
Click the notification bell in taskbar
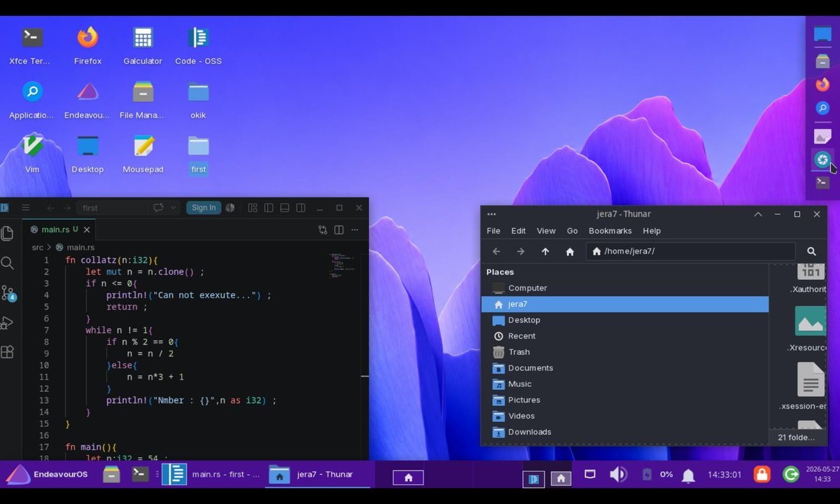click(x=688, y=475)
